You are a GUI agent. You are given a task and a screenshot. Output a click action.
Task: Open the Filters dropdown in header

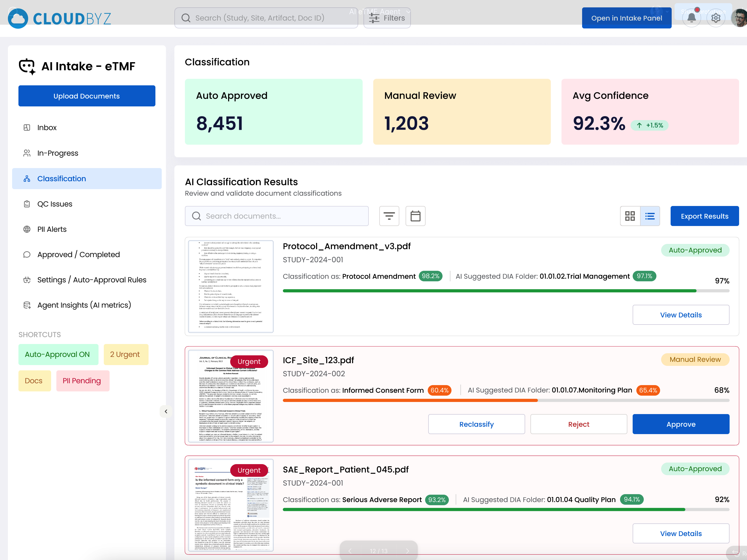coord(387,18)
